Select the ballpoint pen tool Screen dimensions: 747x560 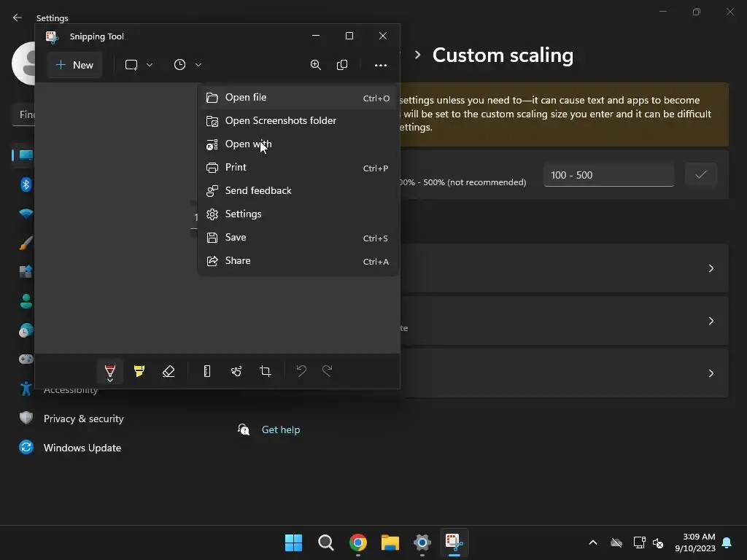click(x=110, y=371)
